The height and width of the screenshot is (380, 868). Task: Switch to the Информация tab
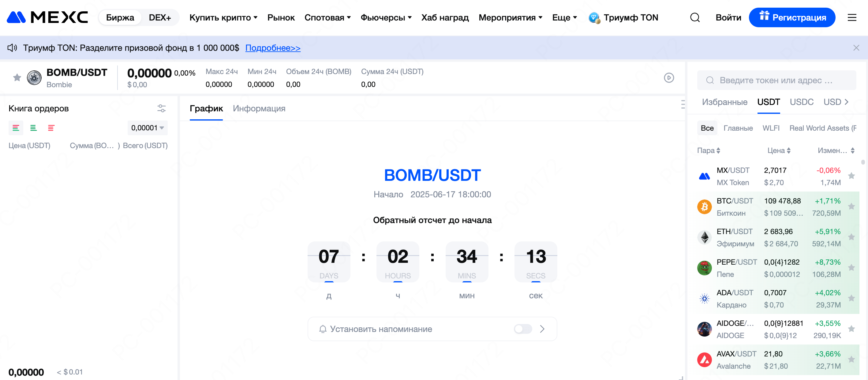[259, 109]
